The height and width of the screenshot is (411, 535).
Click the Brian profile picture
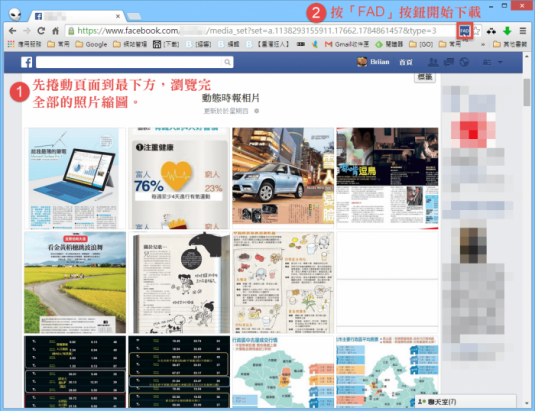click(x=362, y=62)
